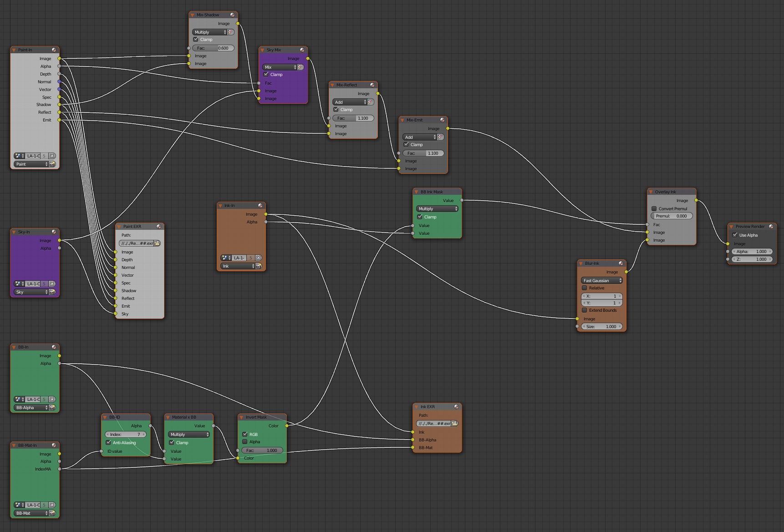Enable Extend Bounds on Blur-Ink node
Image resolution: width=784 pixels, height=532 pixels.
click(585, 310)
